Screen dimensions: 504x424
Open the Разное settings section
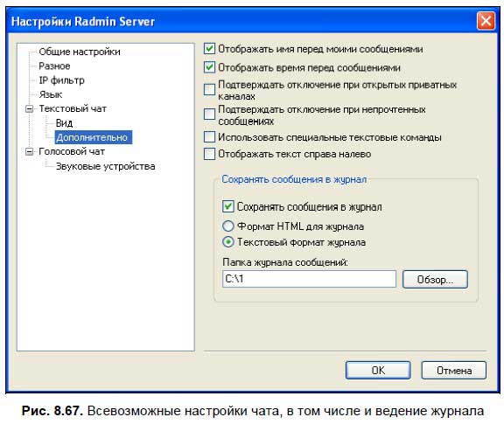54,66
